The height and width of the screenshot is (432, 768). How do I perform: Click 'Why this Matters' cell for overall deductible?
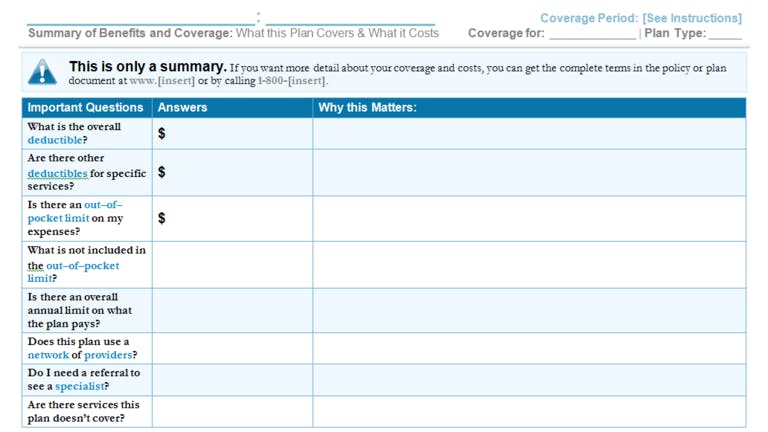[529, 134]
